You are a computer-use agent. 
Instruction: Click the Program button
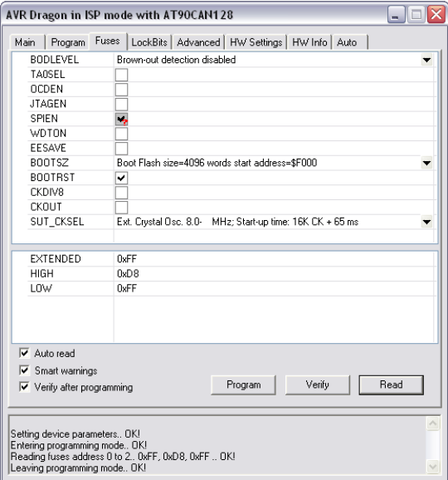(243, 384)
